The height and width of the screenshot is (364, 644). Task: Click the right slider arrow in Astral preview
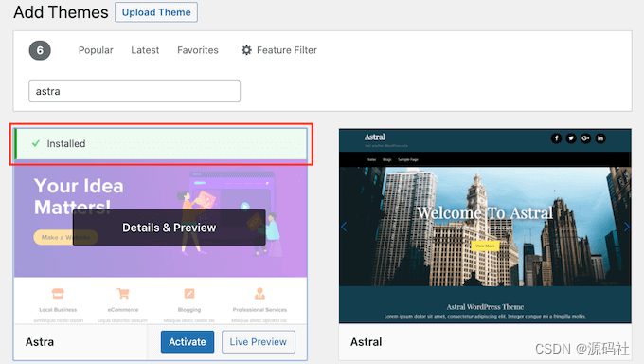pos(626,227)
